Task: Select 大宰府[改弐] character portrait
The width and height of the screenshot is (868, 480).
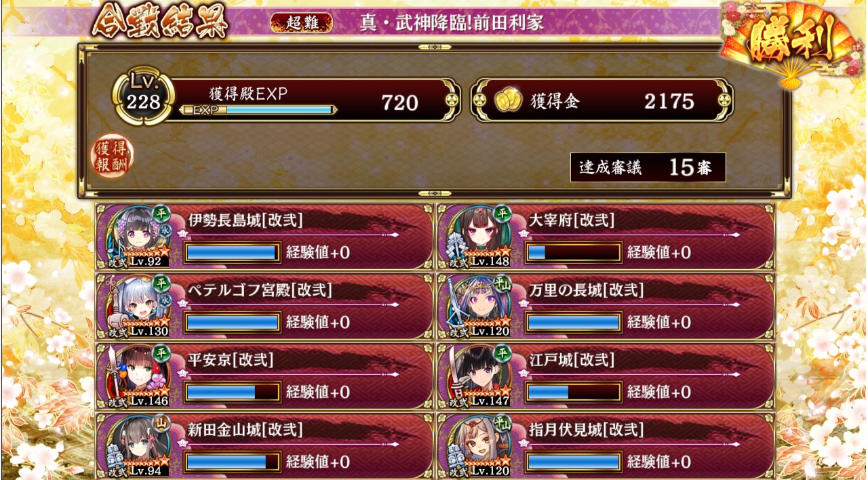Action: pyautogui.click(x=475, y=236)
